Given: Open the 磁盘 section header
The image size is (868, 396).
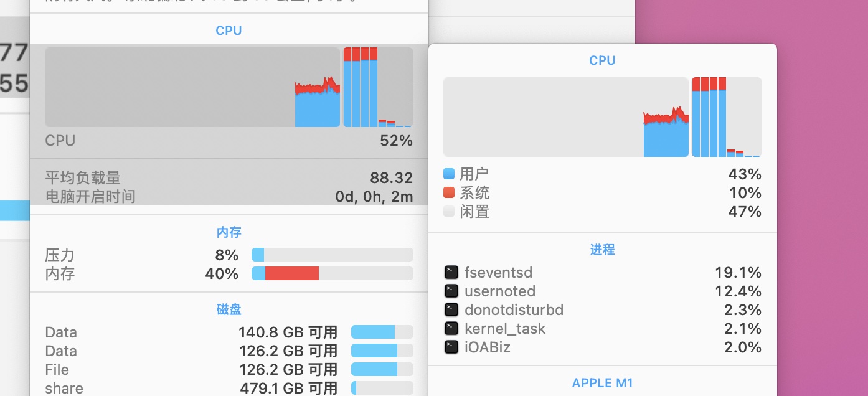Looking at the screenshot, I should 229,309.
